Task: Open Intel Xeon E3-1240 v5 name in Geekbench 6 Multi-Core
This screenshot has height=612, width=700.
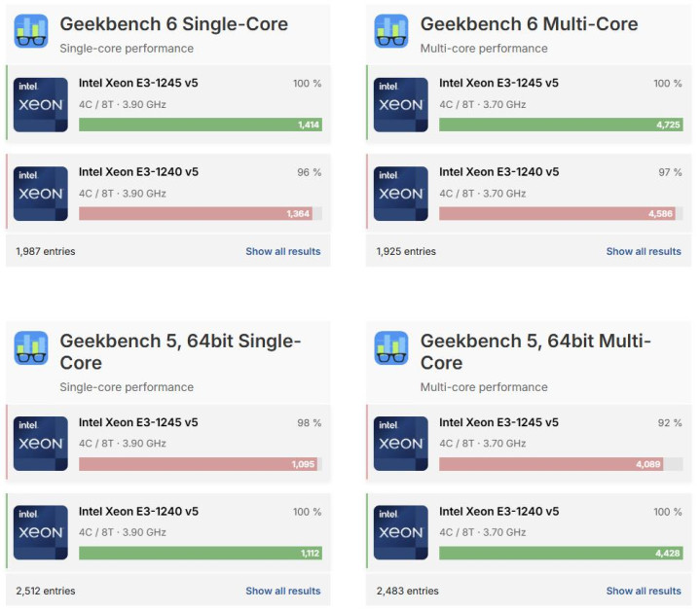Action: (498, 172)
